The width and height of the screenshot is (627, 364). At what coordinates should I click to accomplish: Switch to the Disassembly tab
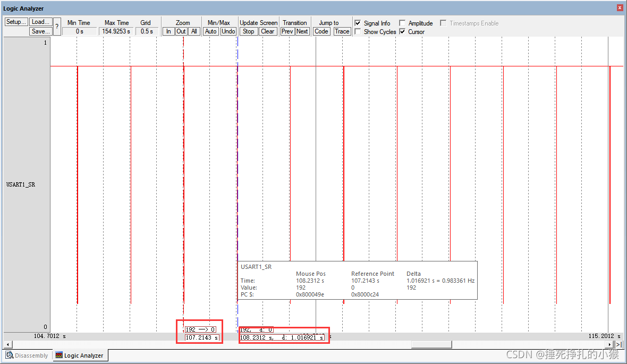pos(27,355)
